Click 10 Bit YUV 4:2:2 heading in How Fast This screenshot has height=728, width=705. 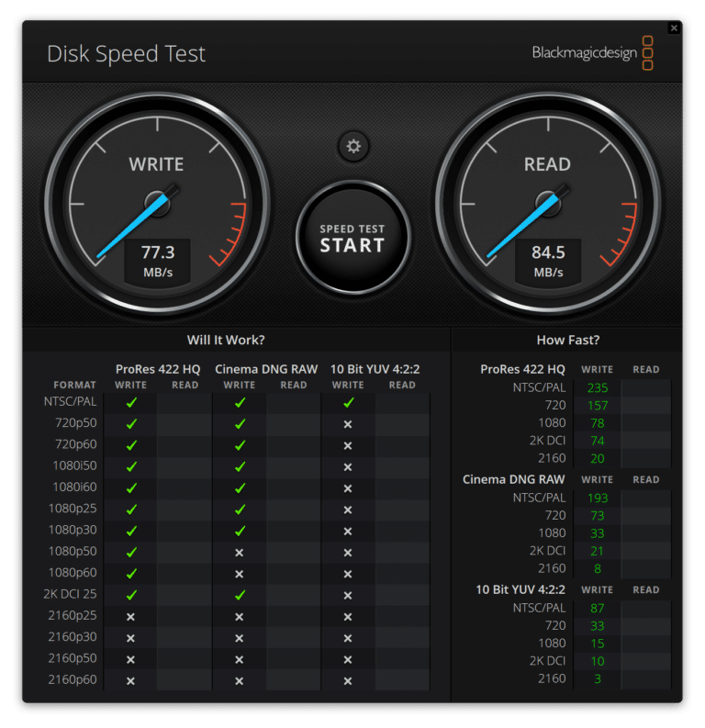(x=520, y=589)
